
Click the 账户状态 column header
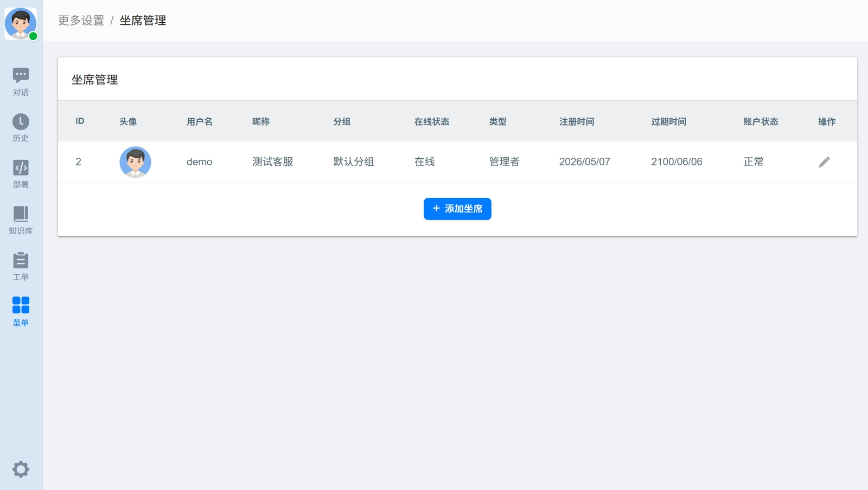761,121
